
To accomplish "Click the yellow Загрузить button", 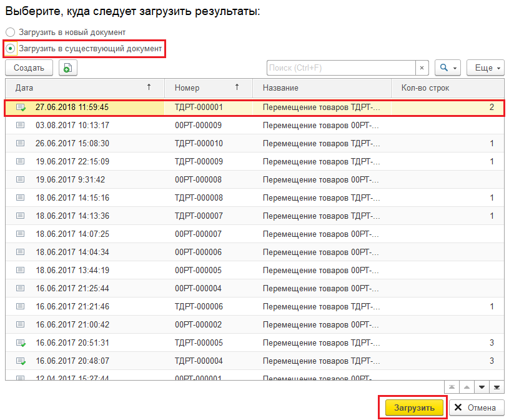I will (414, 407).
